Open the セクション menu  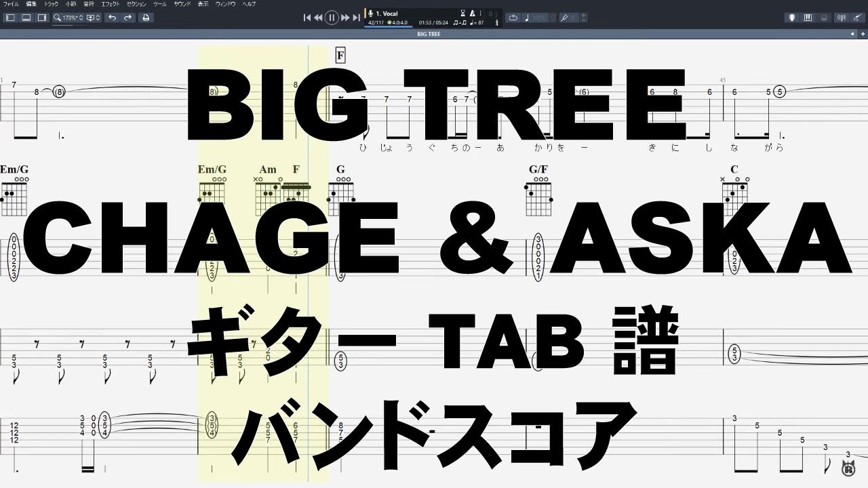point(137,4)
